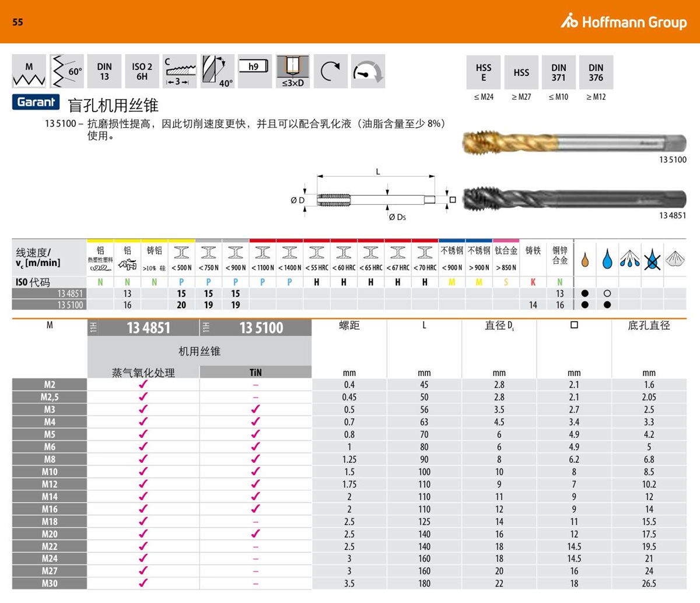
Task: Click the 机用丝锥 subheading in the table
Action: (199, 351)
